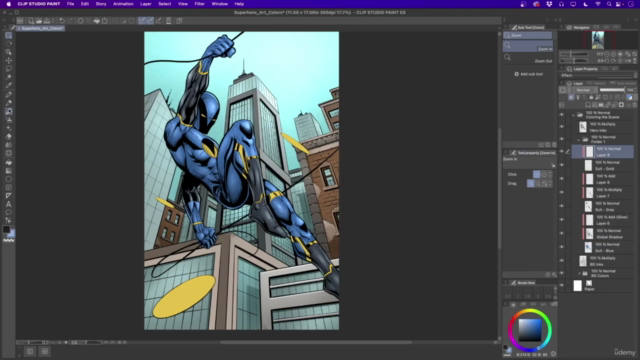Viewport: 640px width, 360px height.
Task: Hide the Suit - Grey layer
Action: click(x=562, y=206)
